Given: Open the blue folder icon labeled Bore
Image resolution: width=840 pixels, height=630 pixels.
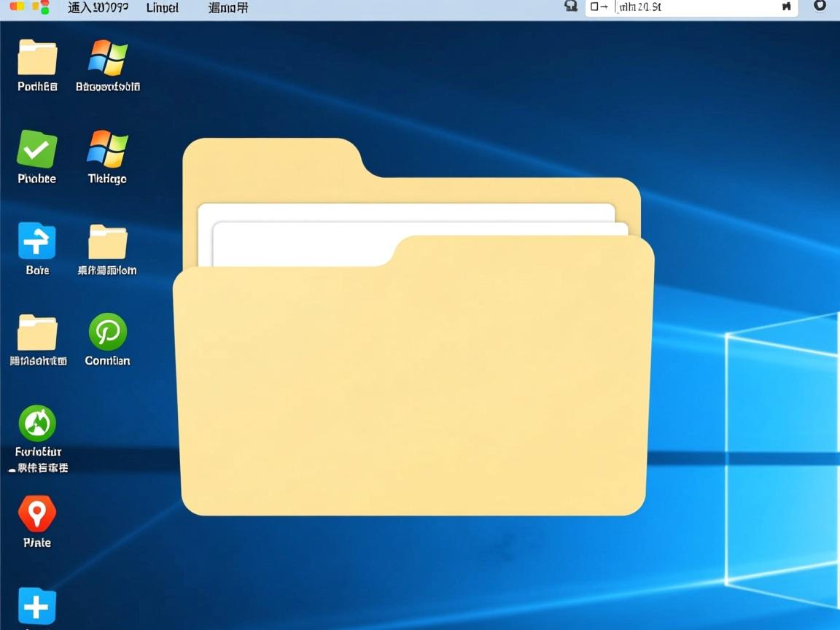Looking at the screenshot, I should point(37,241).
